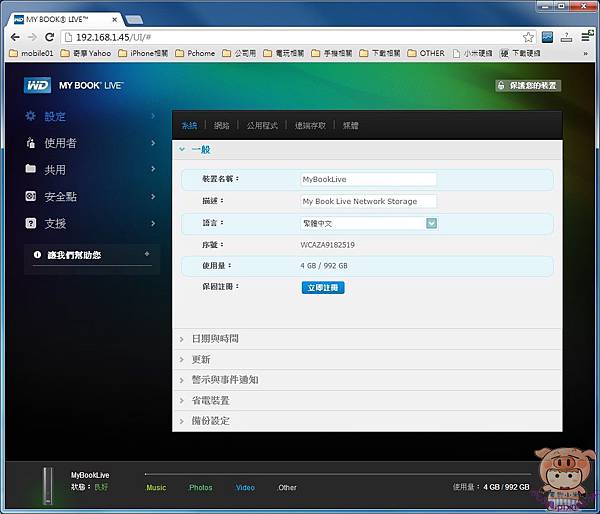Click the browser back arrow
Image resolution: width=600 pixels, height=514 pixels.
pos(15,37)
